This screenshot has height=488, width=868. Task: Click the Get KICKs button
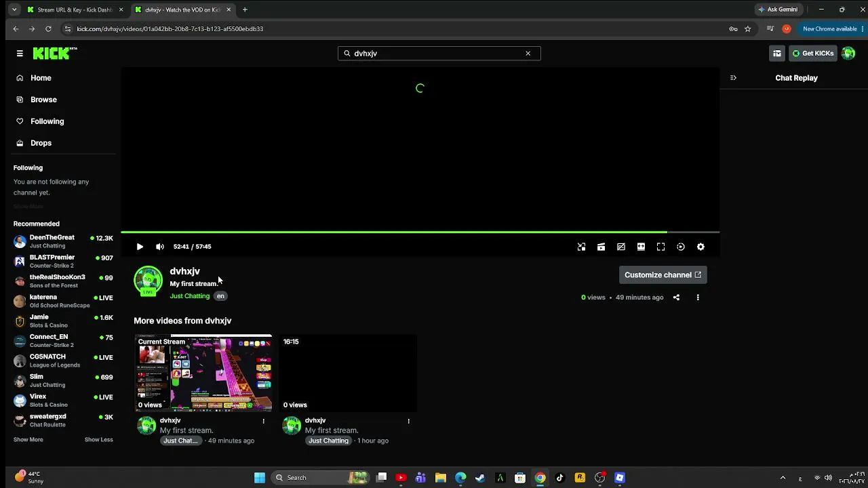(x=812, y=54)
